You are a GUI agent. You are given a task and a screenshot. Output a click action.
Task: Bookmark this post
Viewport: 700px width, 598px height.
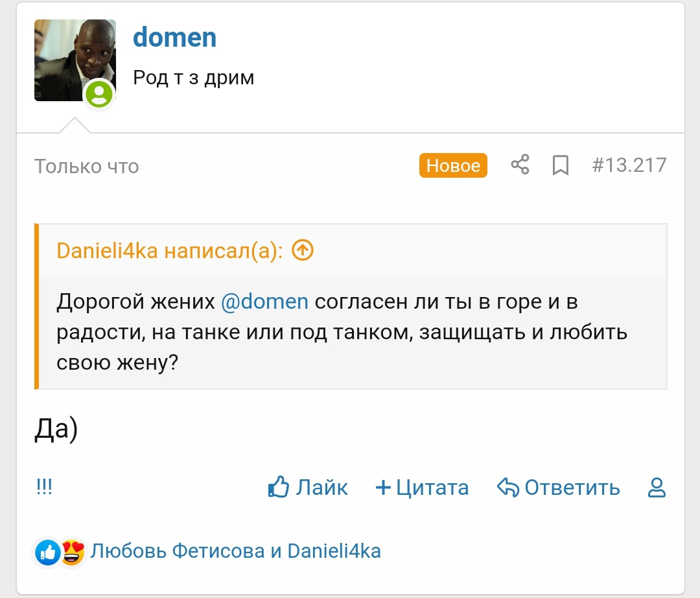pos(560,165)
